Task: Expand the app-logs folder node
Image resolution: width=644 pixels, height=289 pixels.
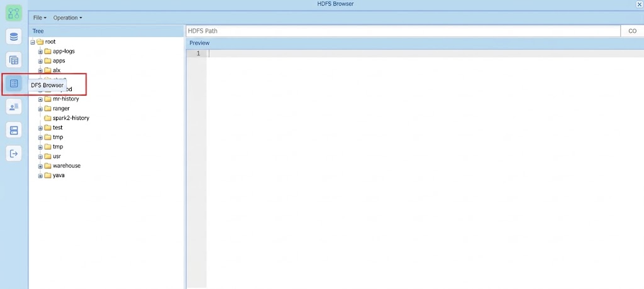Action: click(x=40, y=52)
